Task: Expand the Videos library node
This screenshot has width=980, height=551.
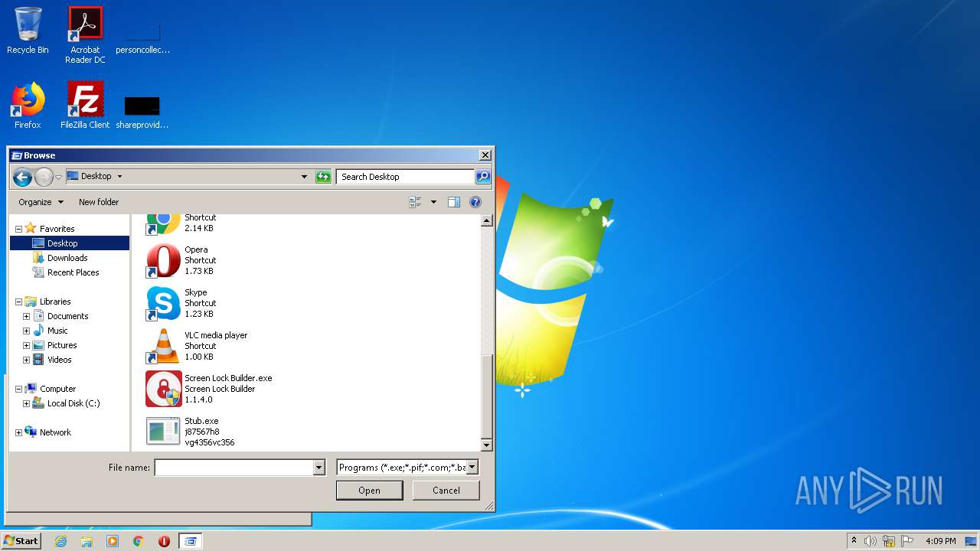Action: pyautogui.click(x=26, y=360)
